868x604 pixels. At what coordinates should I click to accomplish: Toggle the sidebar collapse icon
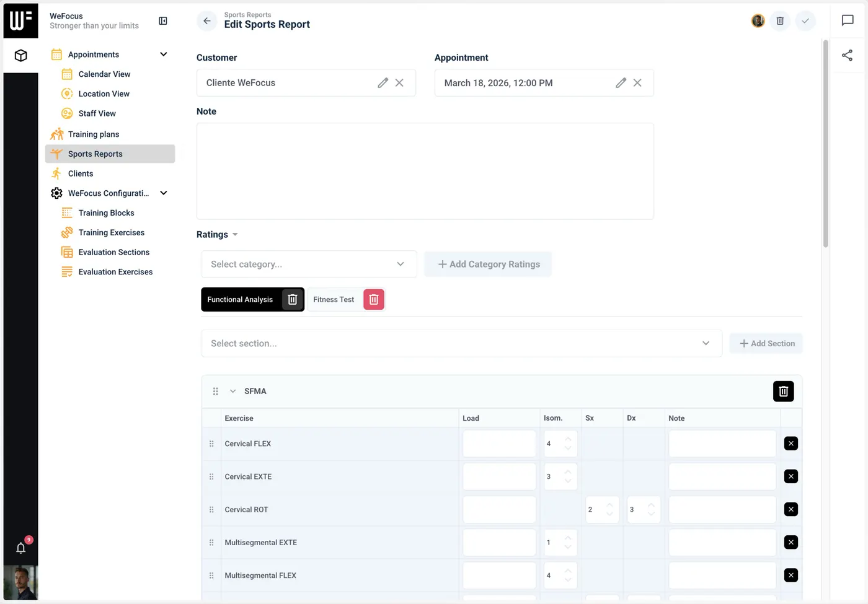point(163,21)
